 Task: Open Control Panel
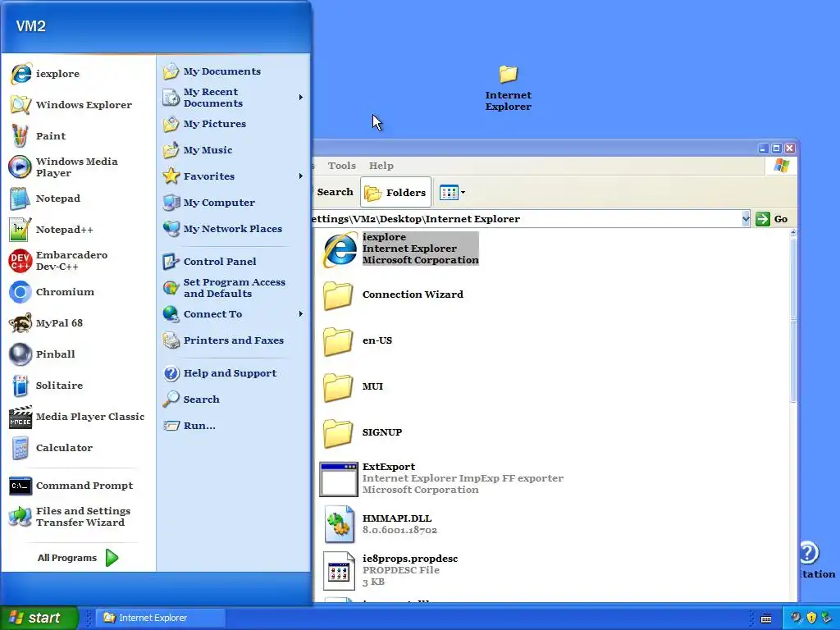233,262
